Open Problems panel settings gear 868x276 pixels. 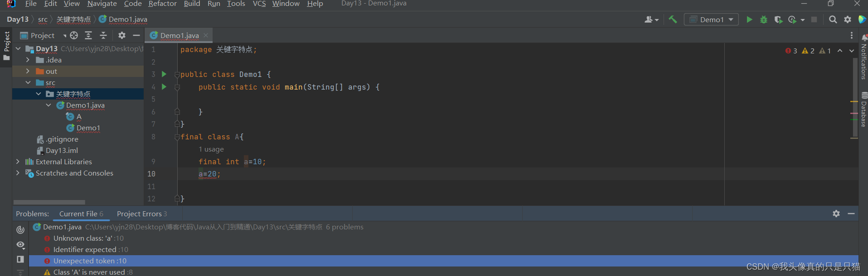836,214
